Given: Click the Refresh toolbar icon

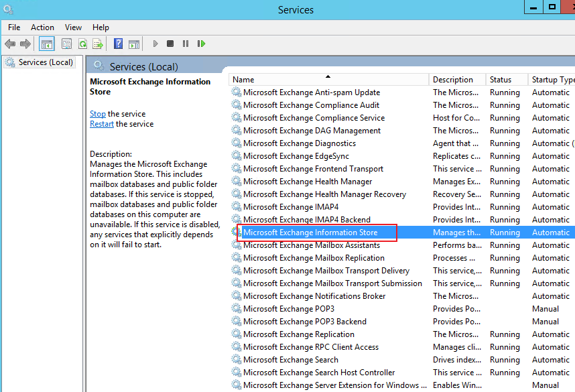Looking at the screenshot, I should 82,44.
